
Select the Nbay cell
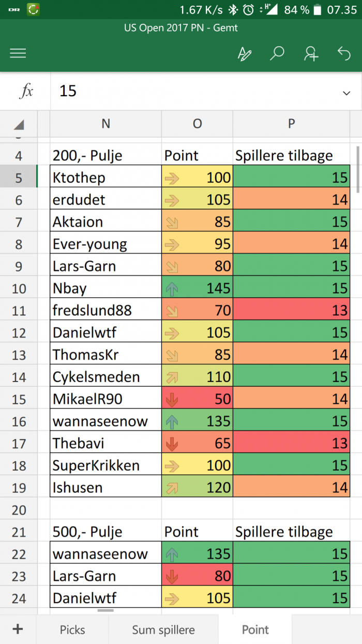pos(105,288)
